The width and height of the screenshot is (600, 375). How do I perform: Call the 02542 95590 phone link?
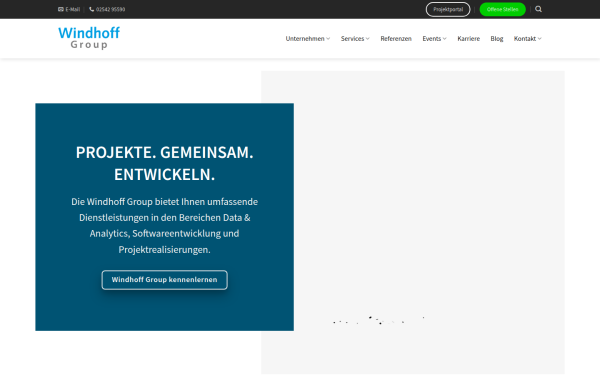point(107,9)
